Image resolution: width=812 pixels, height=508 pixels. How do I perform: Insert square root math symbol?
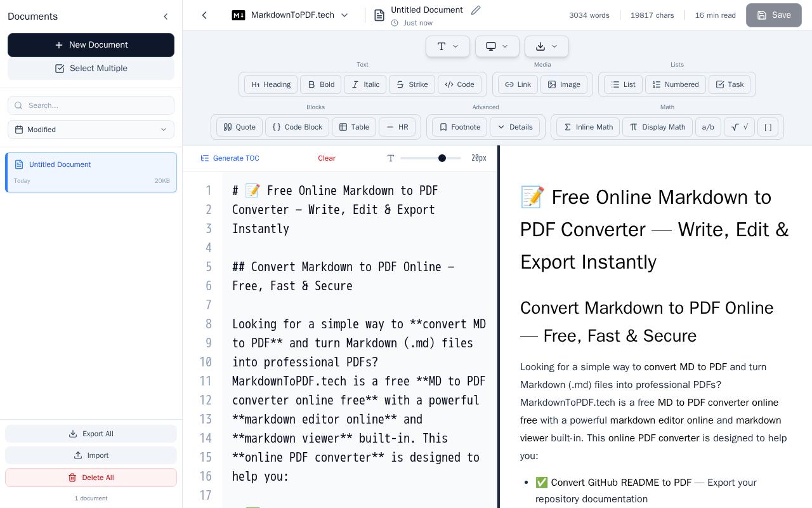click(739, 127)
